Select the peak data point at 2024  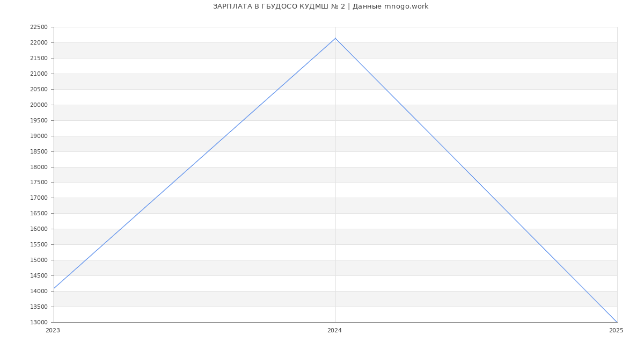coord(335,38)
